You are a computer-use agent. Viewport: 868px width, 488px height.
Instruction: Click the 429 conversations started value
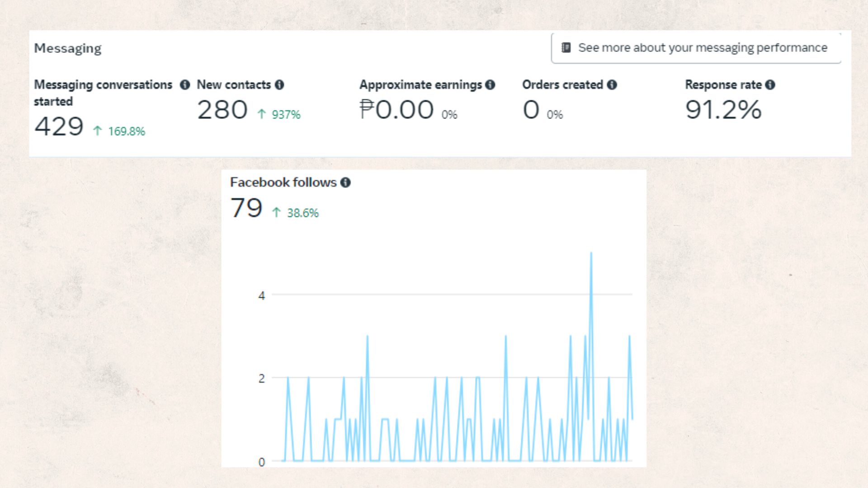pyautogui.click(x=59, y=127)
